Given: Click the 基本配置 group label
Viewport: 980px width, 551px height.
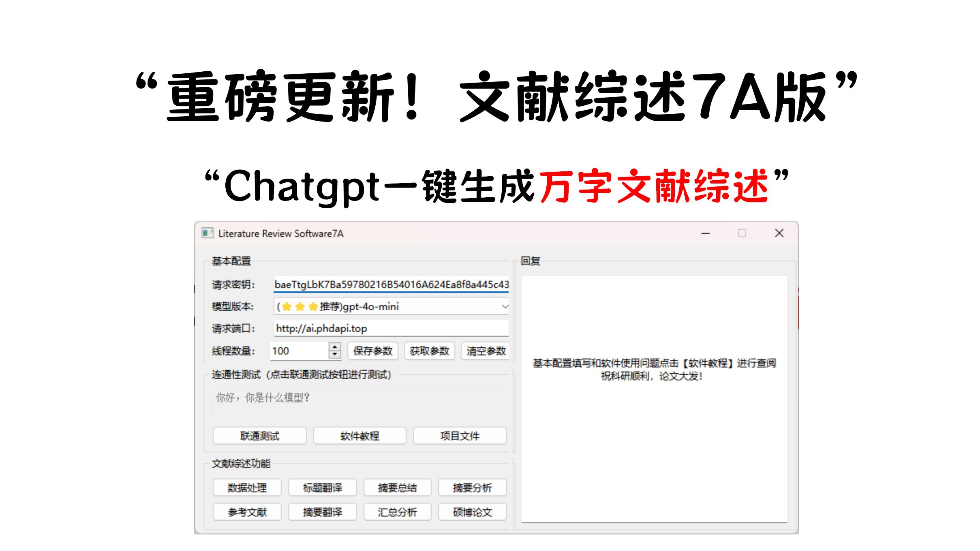Looking at the screenshot, I should point(231,261).
